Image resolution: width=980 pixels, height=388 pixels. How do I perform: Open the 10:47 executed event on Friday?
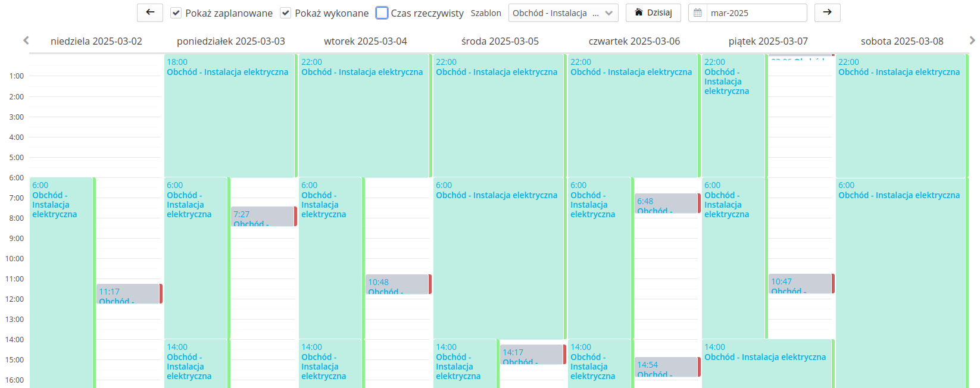(x=800, y=284)
